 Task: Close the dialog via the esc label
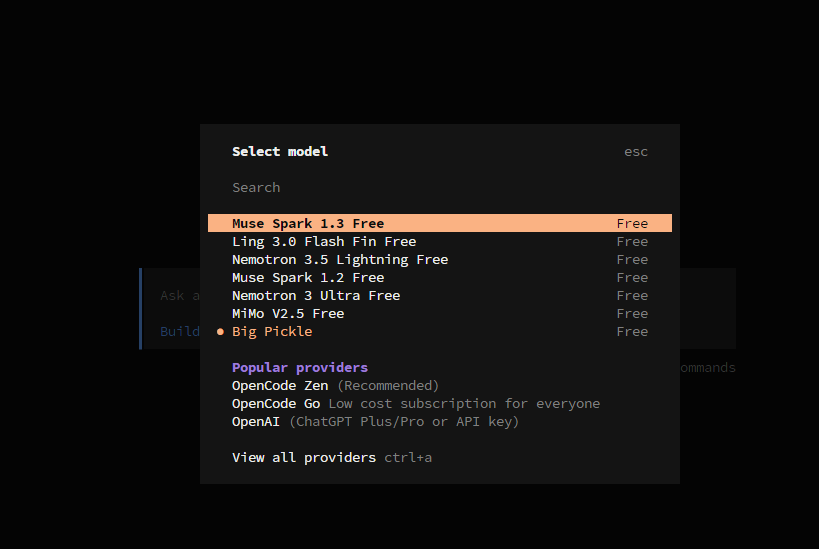636,151
